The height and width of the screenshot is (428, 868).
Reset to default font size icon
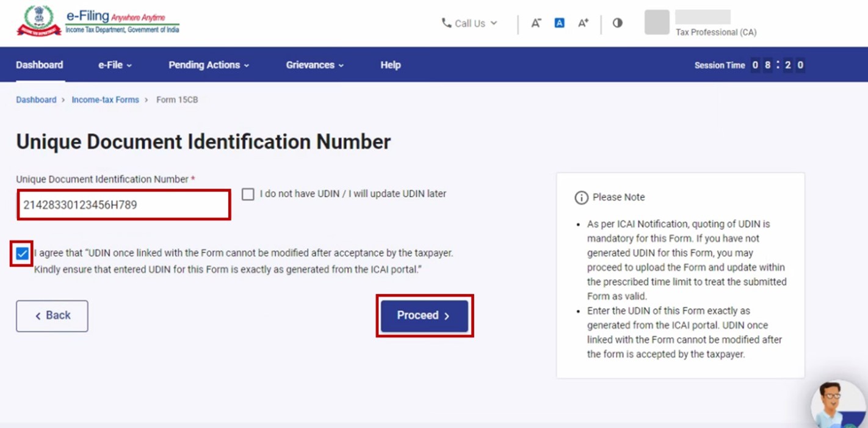click(x=559, y=23)
